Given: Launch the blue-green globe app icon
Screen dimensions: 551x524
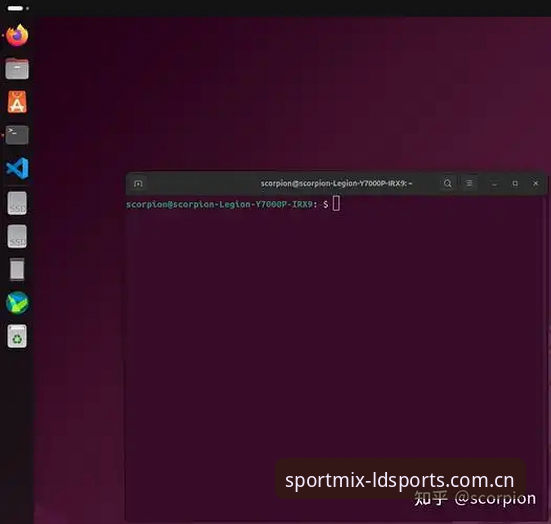Looking at the screenshot, I should [17, 303].
